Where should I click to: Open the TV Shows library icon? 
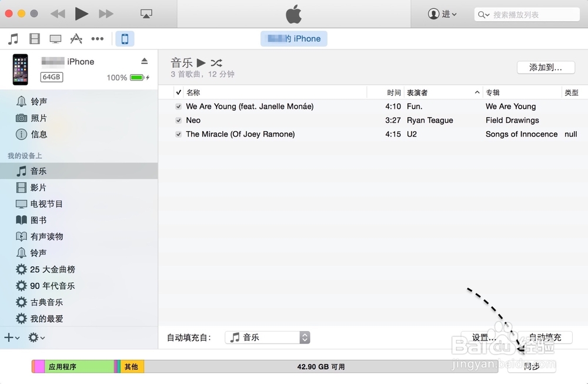55,39
